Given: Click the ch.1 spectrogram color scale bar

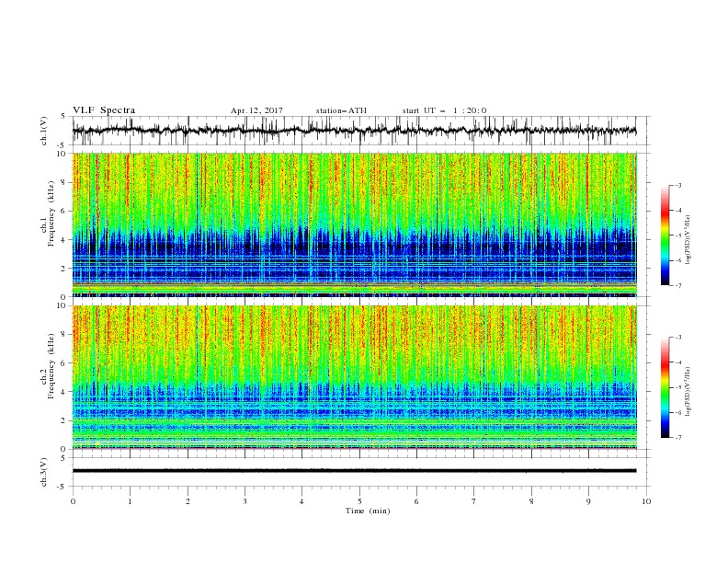Looking at the screenshot, I should (x=665, y=236).
